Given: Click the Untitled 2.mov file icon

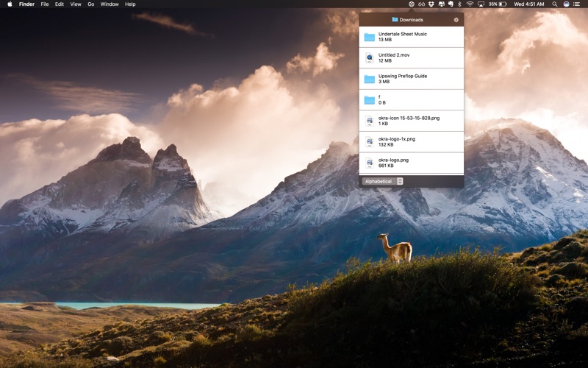Looking at the screenshot, I should point(370,58).
